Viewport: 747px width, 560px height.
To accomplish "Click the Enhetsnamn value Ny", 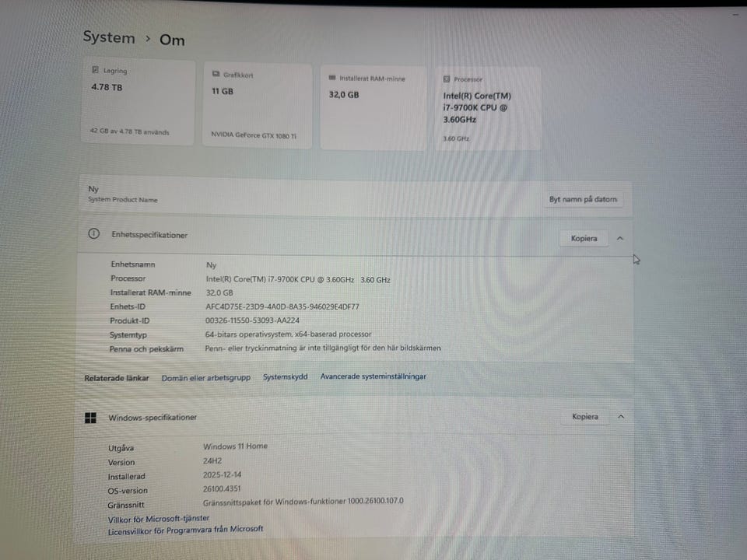I will click(211, 265).
